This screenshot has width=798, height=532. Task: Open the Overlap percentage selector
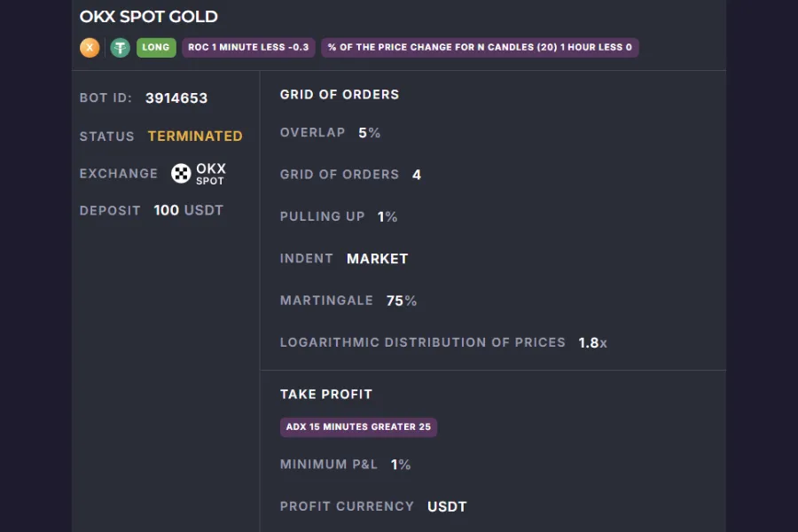pyautogui.click(x=371, y=131)
